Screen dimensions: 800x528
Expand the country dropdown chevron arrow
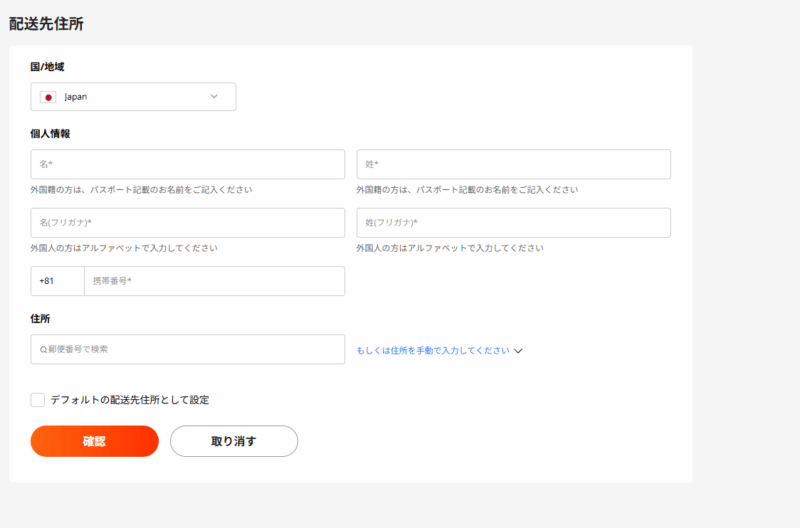coord(214,97)
